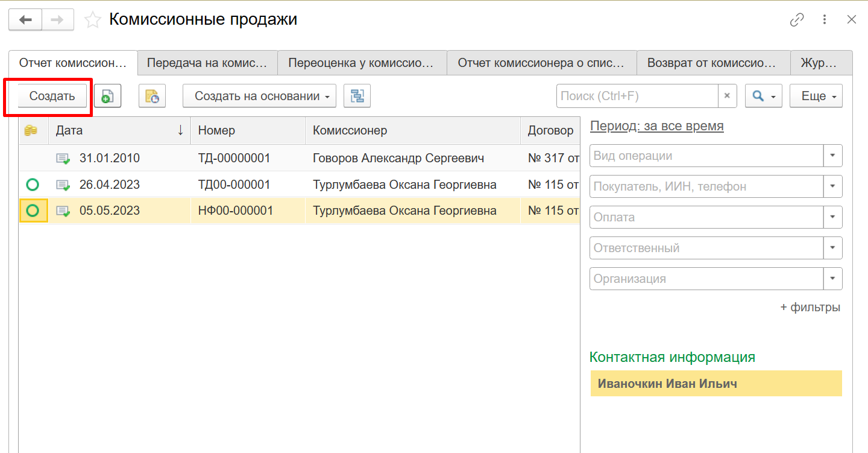The image size is (868, 453).
Task: Switch to the Передача на комис… tab
Action: pos(207,63)
